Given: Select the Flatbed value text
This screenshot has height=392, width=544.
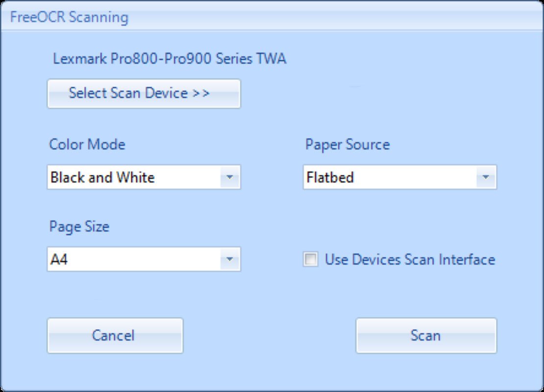Looking at the screenshot, I should (330, 177).
